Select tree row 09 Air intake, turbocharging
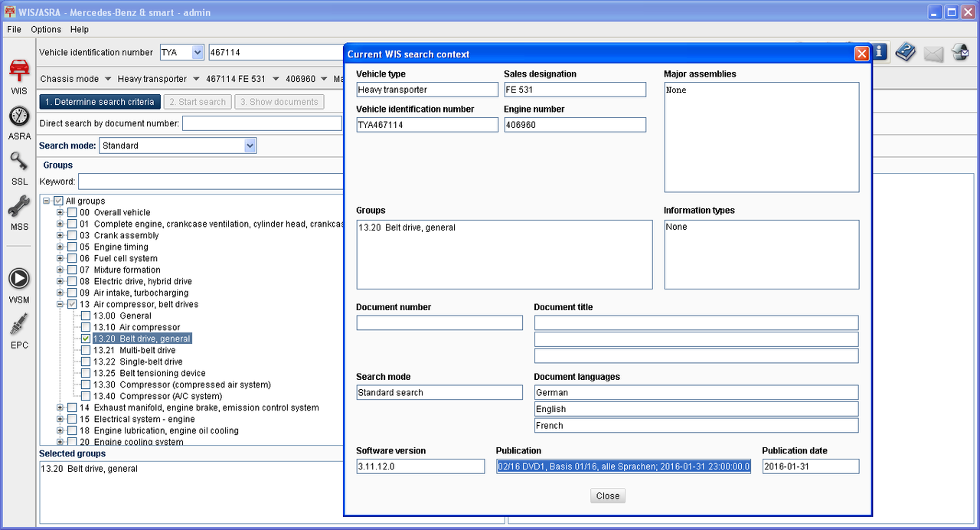980x530 pixels. point(133,293)
